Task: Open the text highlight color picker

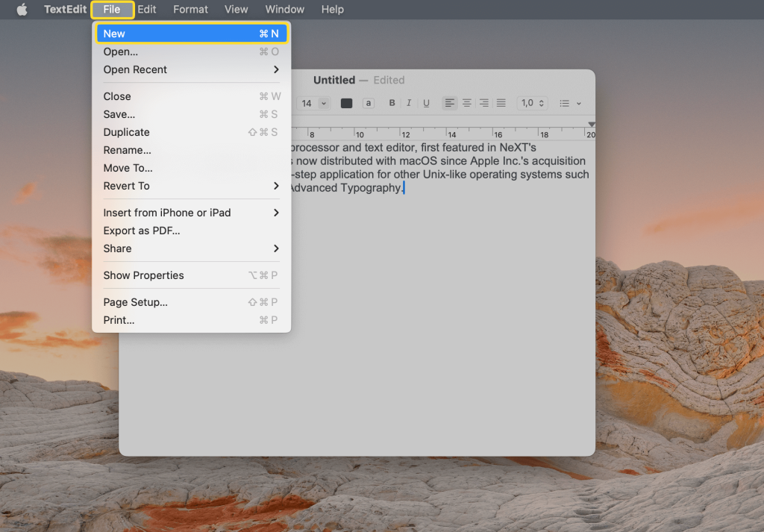Action: (369, 103)
